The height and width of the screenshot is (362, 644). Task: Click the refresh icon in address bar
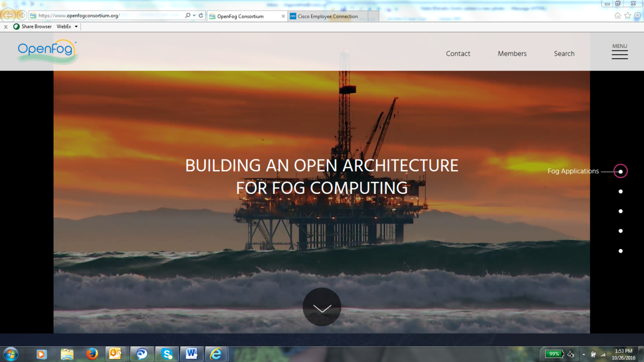(201, 16)
